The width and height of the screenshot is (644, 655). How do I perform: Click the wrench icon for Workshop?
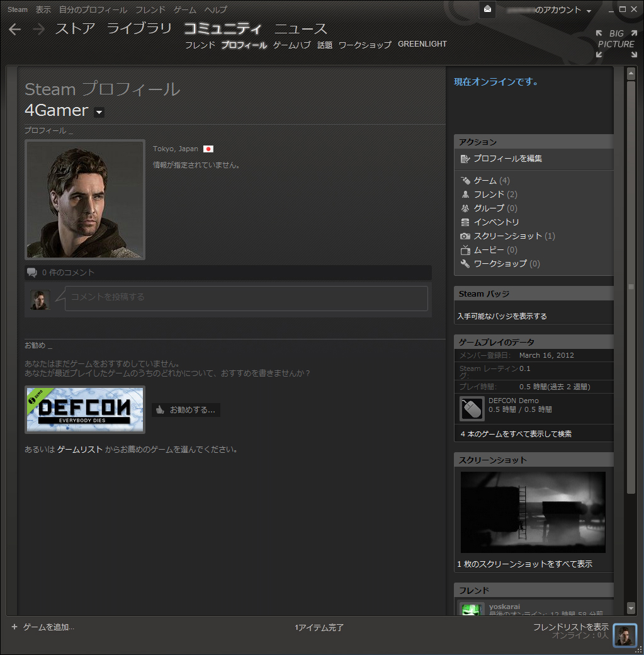click(465, 264)
